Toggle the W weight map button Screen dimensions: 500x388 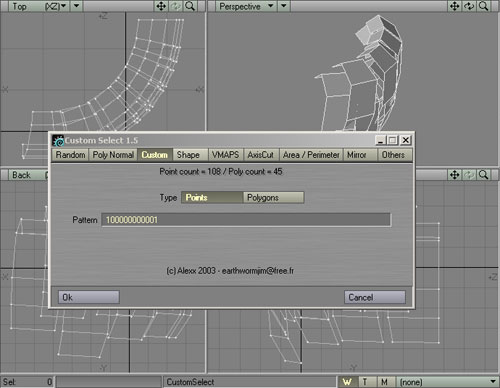pyautogui.click(x=347, y=382)
